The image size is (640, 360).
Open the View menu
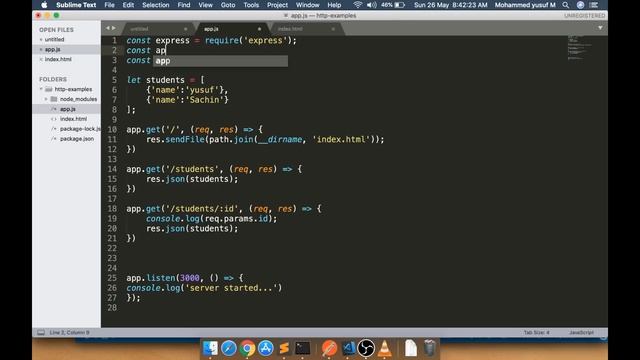click(205, 5)
